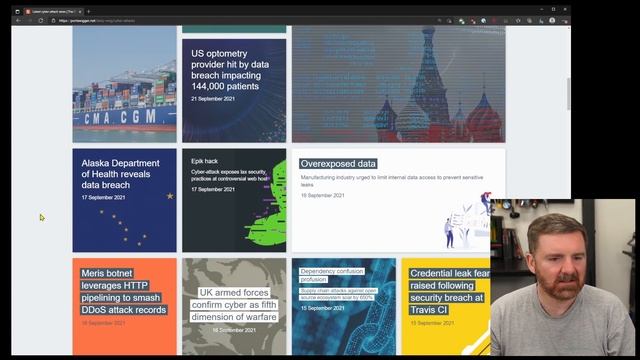Open a new tab with the plus button
The height and width of the screenshot is (360, 640).
coord(89,11)
